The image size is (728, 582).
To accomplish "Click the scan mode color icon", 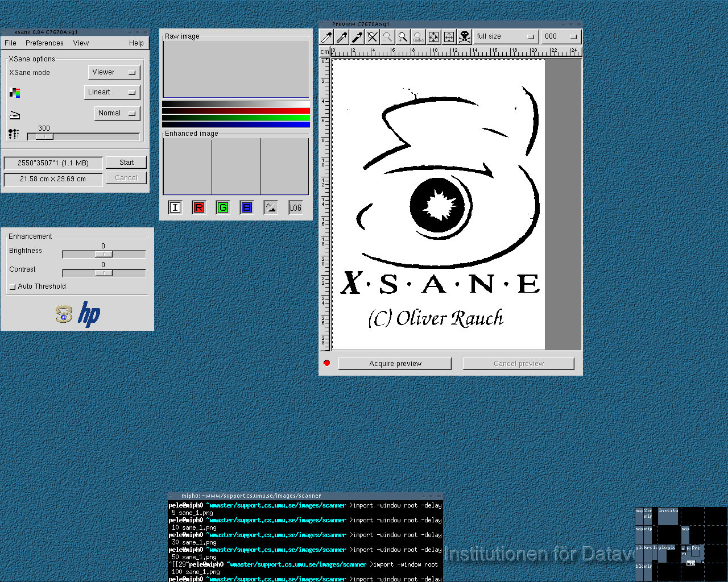I will click(x=15, y=93).
